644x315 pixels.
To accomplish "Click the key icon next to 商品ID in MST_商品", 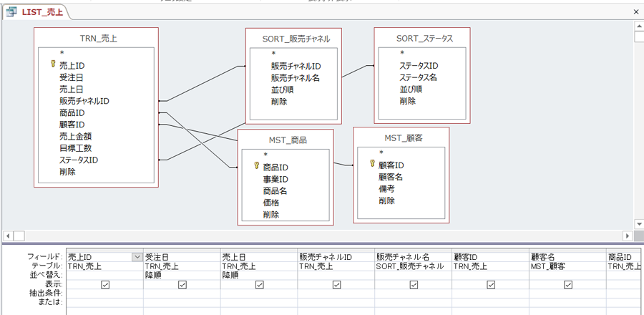I will [x=256, y=167].
